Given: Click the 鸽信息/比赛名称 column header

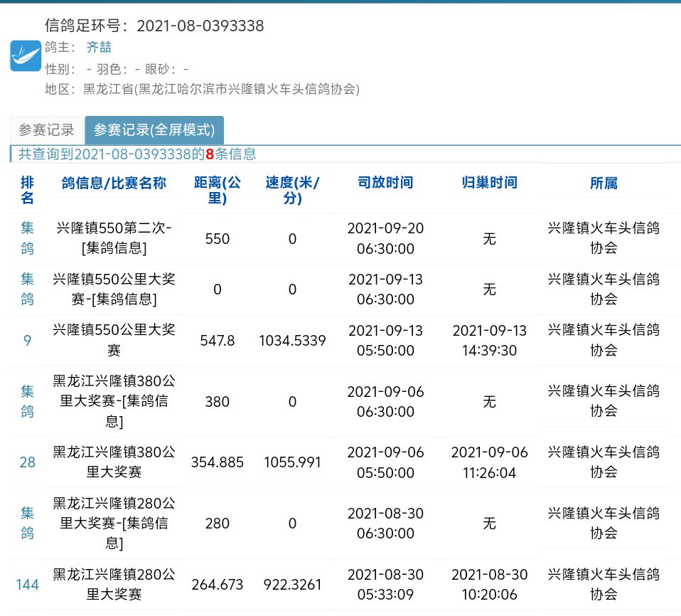Looking at the screenshot, I should pyautogui.click(x=114, y=183).
